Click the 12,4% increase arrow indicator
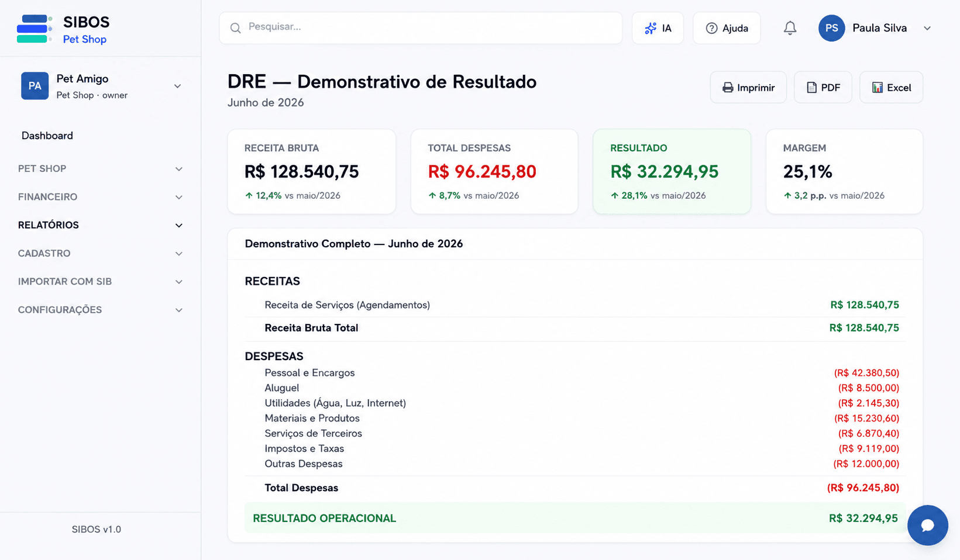Viewport: 960px width, 560px height. (x=249, y=195)
